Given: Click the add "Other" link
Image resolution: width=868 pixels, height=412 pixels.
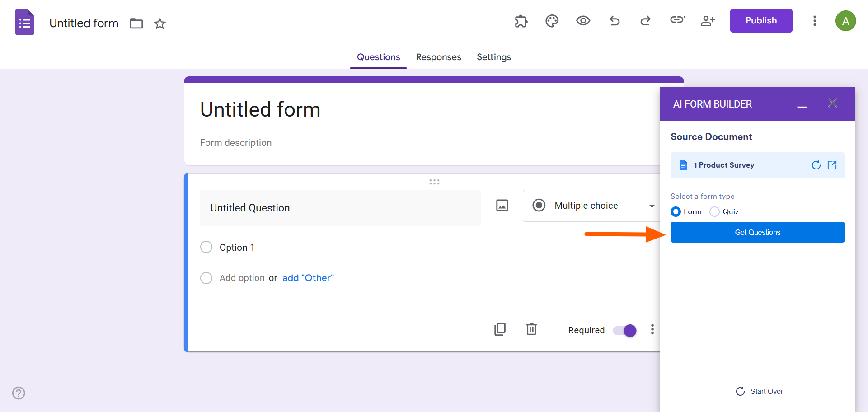Looking at the screenshot, I should tap(308, 278).
